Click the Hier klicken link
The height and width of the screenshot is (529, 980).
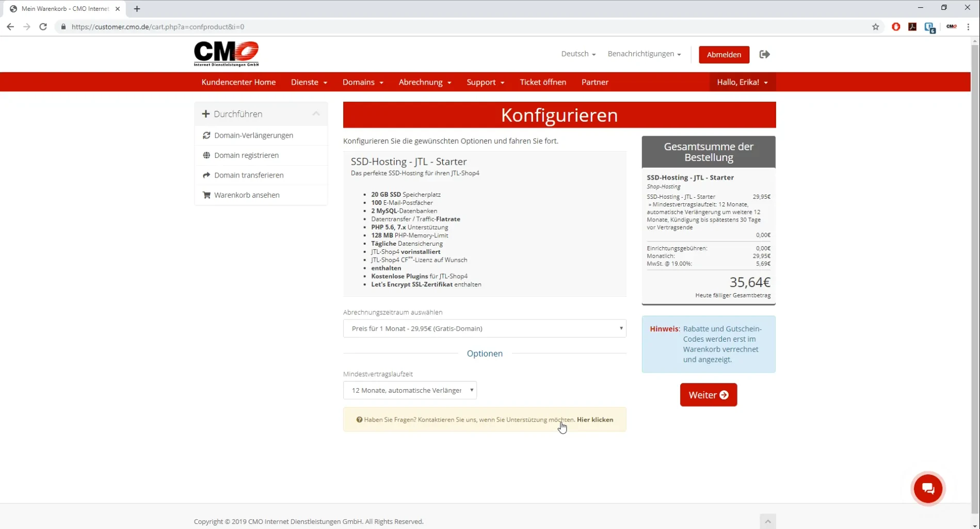[x=595, y=420]
